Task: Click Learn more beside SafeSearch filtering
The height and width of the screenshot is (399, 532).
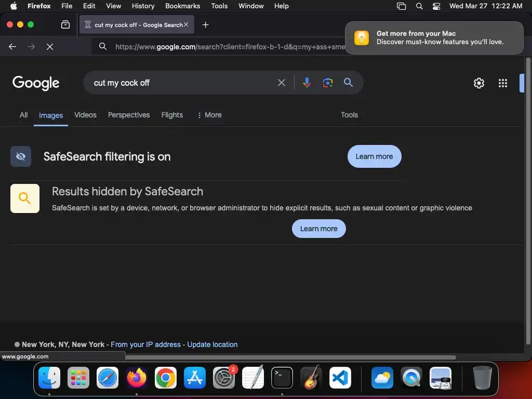Action: [374, 156]
